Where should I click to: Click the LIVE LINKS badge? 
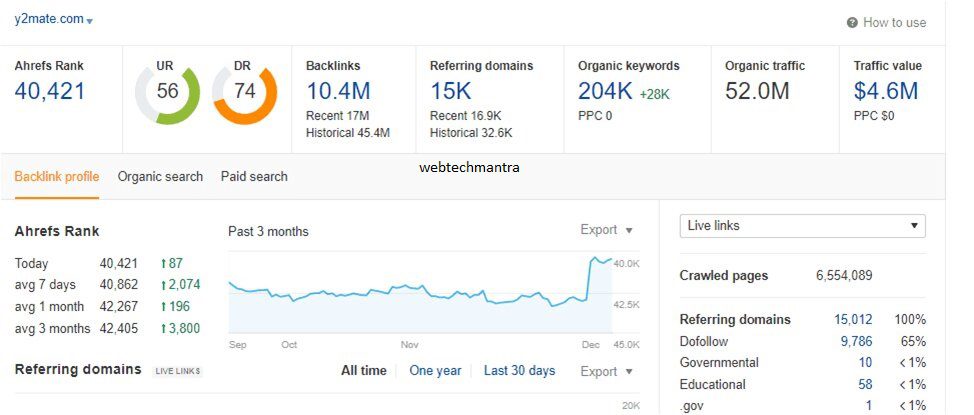pyautogui.click(x=178, y=372)
